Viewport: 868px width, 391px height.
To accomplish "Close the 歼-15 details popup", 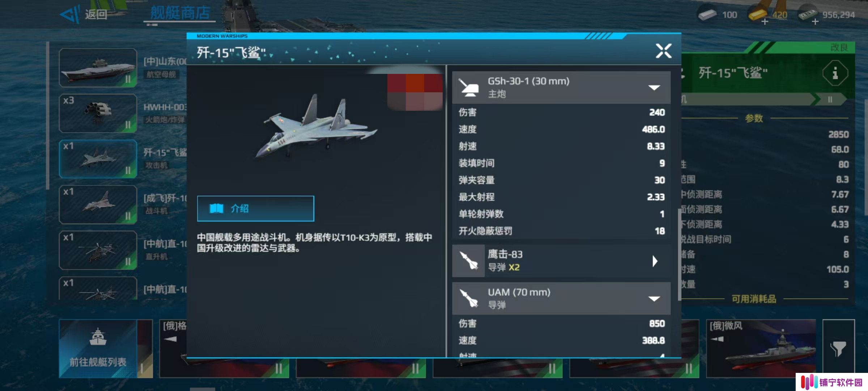I will pos(664,51).
